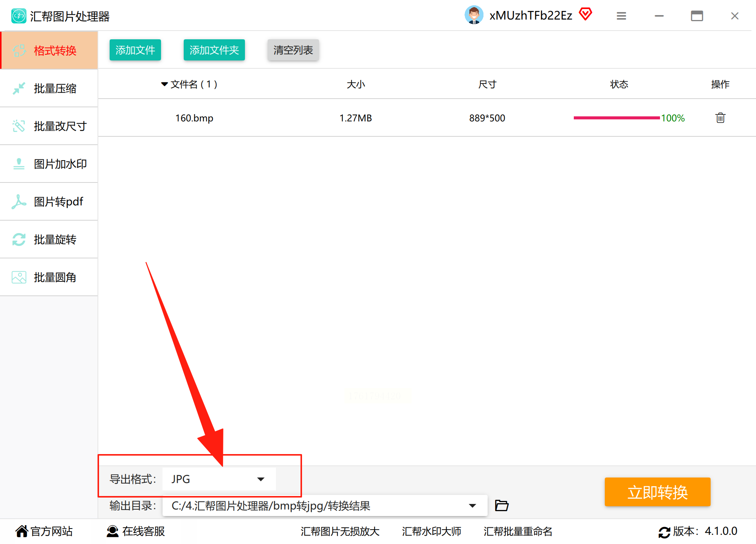The width and height of the screenshot is (756, 544).
Task: Delete 160.bmp with the trash icon
Action: pyautogui.click(x=720, y=118)
